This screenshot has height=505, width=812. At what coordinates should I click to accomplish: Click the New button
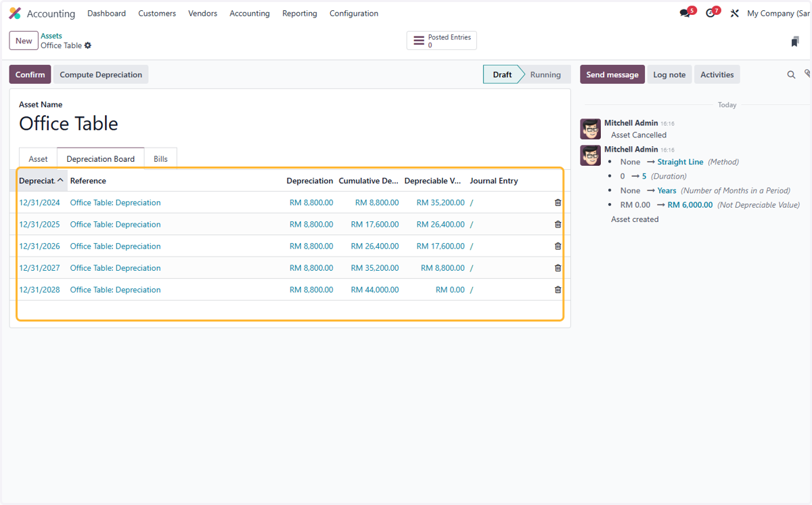24,41
